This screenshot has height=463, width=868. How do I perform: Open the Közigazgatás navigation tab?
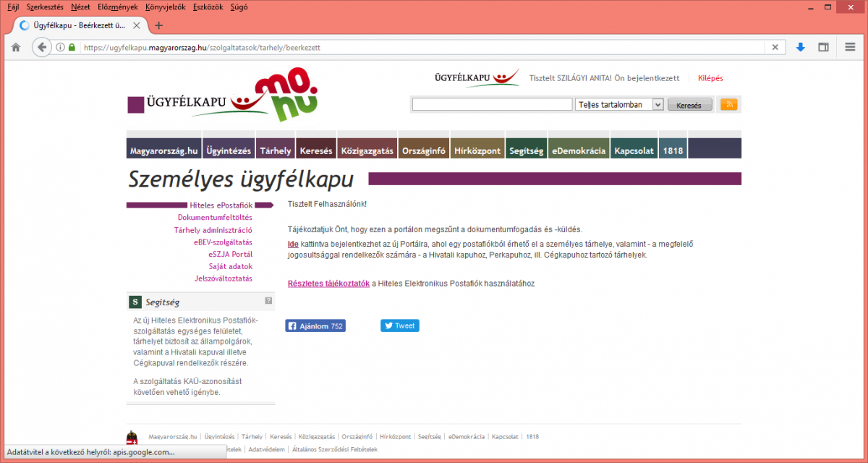click(367, 148)
